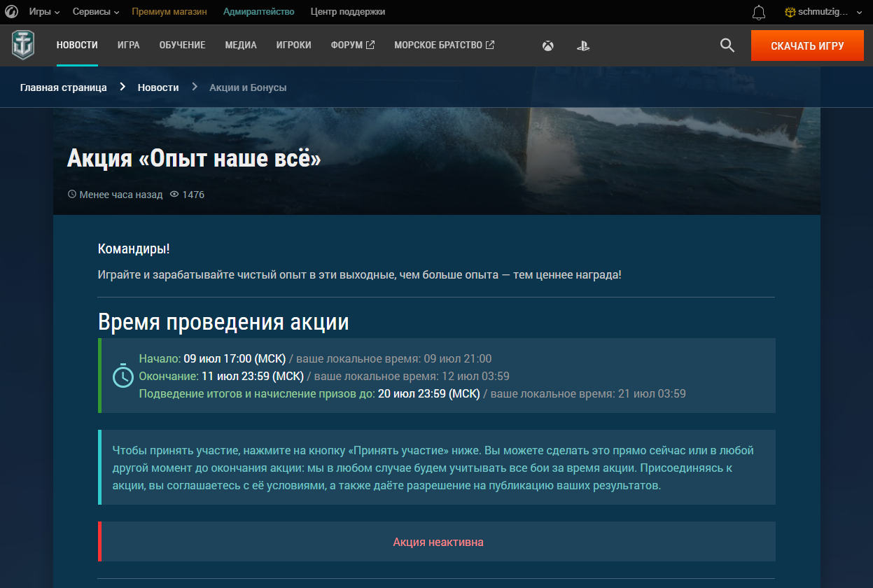Open Адмиралтейство link

click(259, 12)
